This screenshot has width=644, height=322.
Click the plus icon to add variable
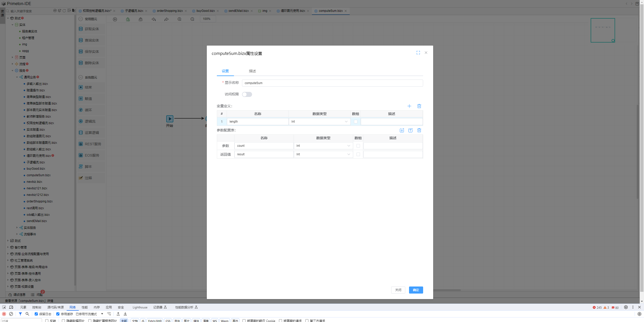coord(409,106)
